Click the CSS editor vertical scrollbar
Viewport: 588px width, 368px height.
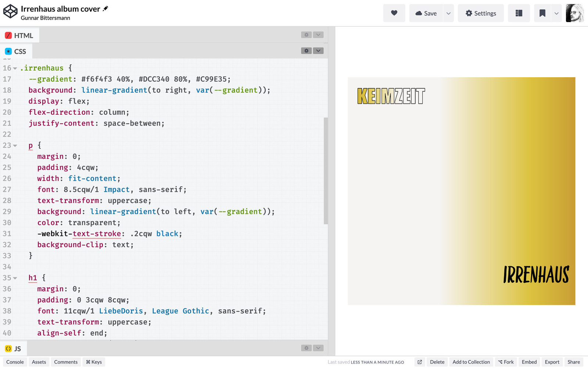pos(326,171)
